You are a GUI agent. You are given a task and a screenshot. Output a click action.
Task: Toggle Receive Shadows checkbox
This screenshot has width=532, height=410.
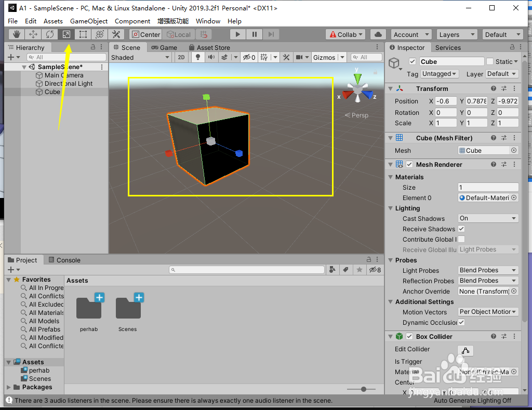click(x=461, y=229)
